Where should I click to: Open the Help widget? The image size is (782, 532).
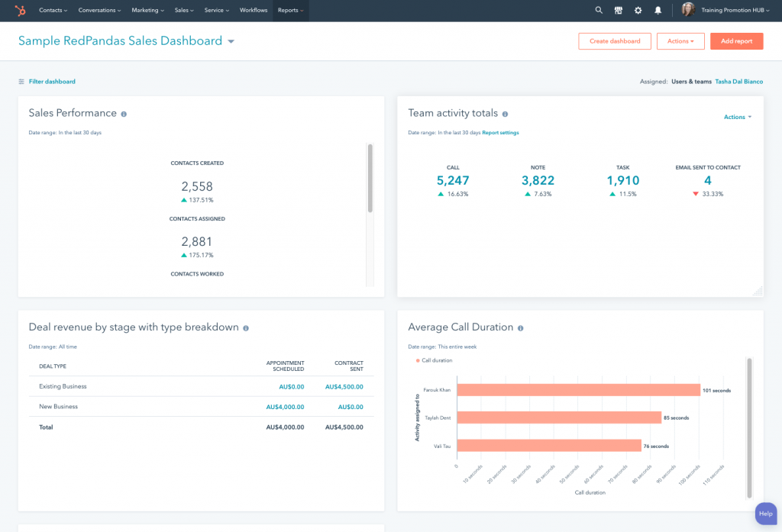coord(765,514)
